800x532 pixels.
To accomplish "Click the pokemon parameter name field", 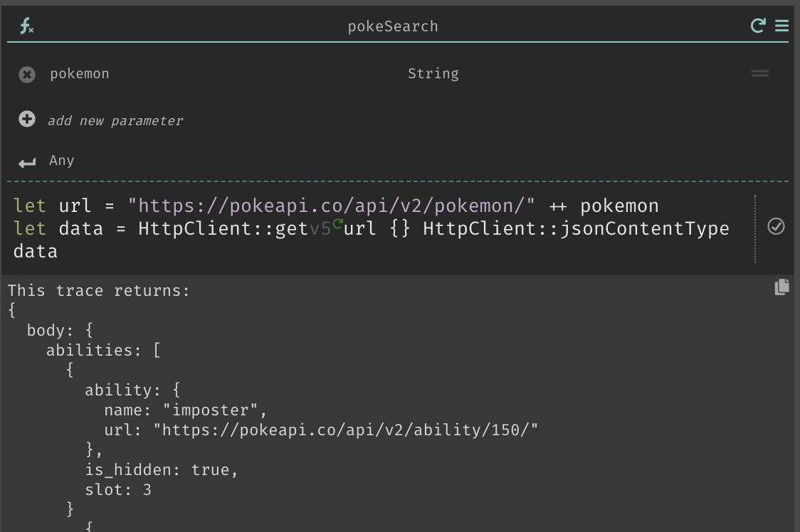I will (80, 74).
